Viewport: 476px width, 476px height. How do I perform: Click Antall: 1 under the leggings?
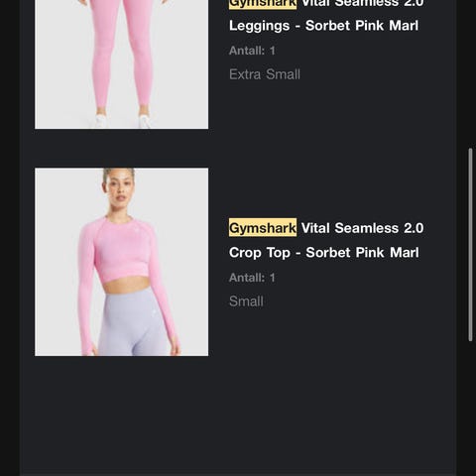tap(252, 51)
